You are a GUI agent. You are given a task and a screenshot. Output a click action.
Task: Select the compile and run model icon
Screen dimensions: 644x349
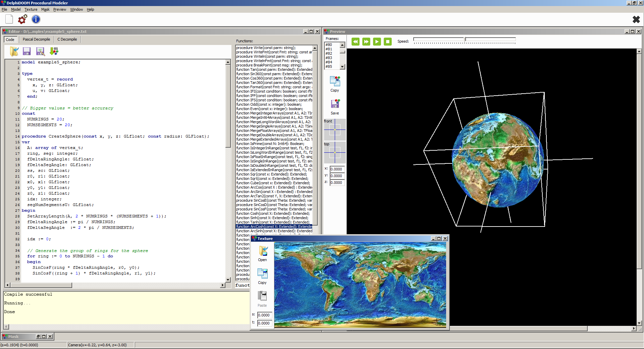(54, 51)
